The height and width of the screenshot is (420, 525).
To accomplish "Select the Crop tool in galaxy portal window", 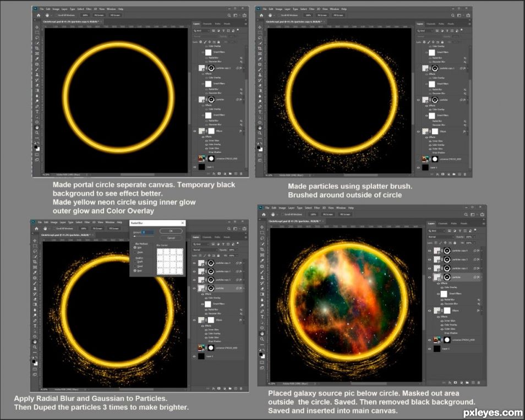I will coord(262,250).
